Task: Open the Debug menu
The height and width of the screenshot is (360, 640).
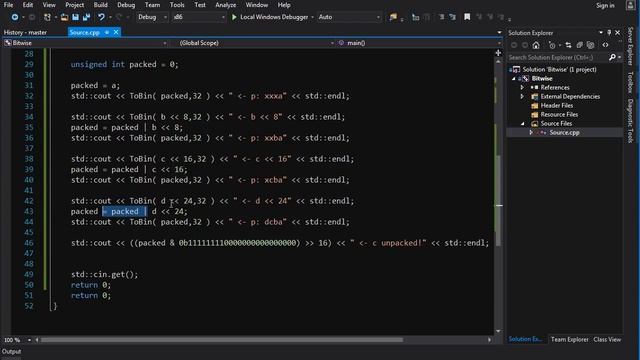Action: pyautogui.click(x=126, y=5)
